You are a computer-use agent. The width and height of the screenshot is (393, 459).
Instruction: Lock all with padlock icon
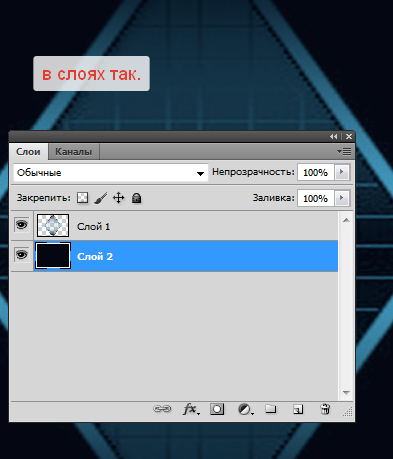coord(136,198)
